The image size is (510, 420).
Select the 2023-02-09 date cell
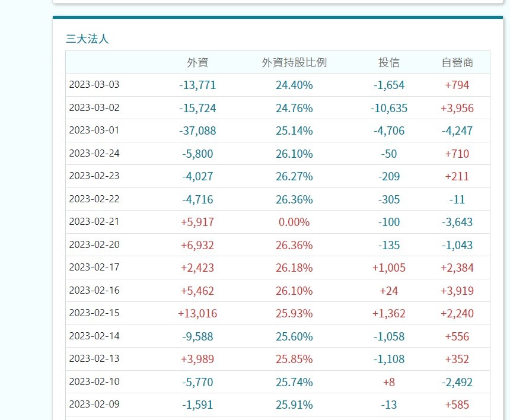pyautogui.click(x=94, y=405)
